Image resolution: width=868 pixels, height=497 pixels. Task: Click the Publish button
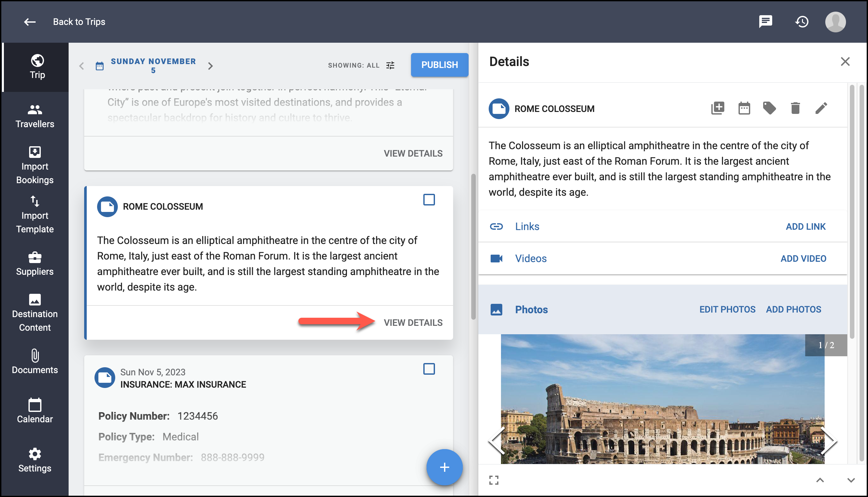[x=439, y=65]
